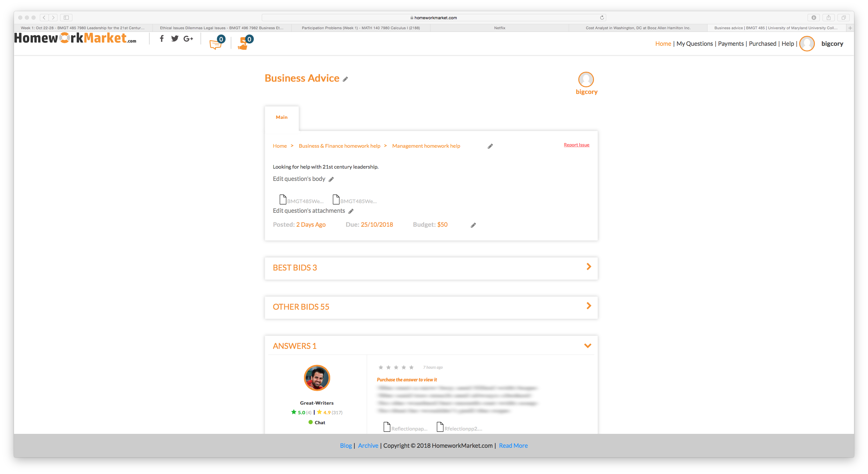Open Business & Finance homework help breadcrumb
This screenshot has height=474, width=868.
(x=339, y=146)
